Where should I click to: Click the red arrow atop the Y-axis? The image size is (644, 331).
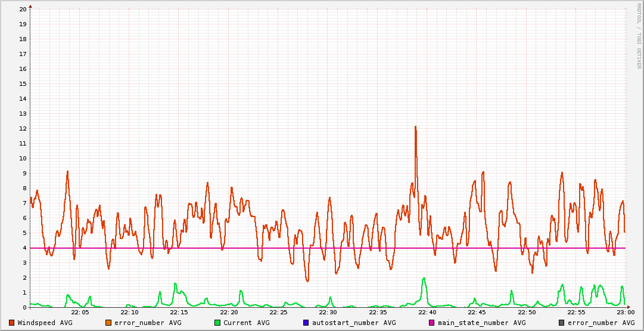pyautogui.click(x=30, y=6)
